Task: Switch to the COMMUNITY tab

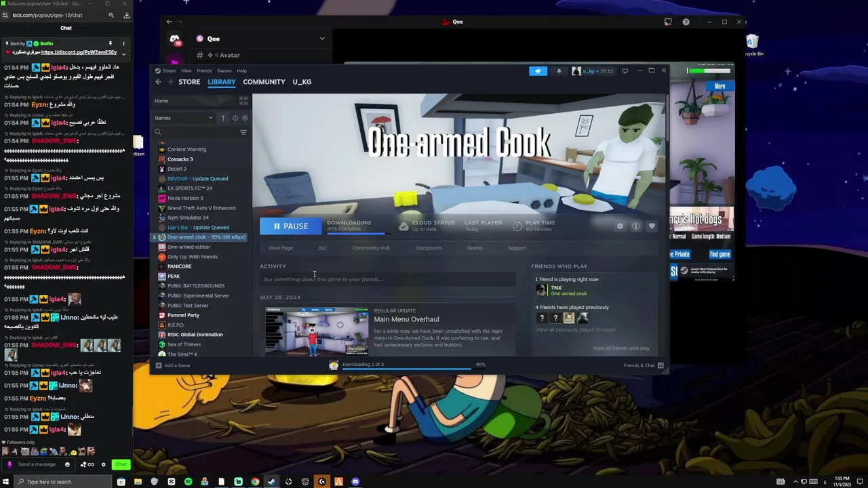Action: 264,82
